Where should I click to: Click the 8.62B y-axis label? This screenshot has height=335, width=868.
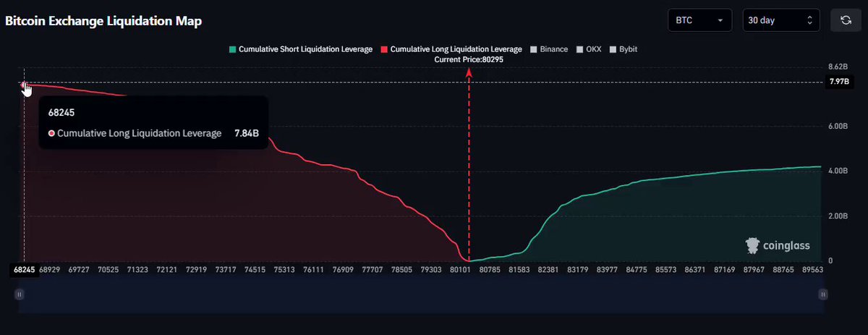(x=838, y=67)
